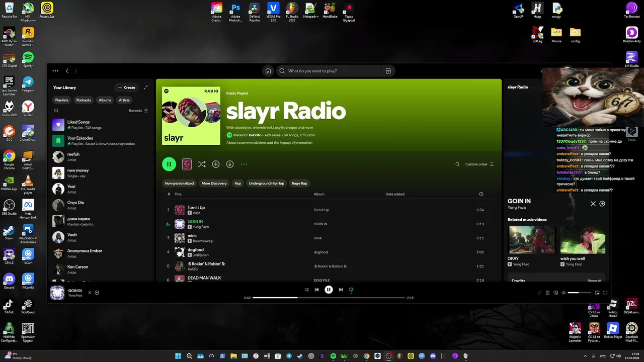644x362 pixels.
Task: Skip to the next track
Action: point(341,290)
